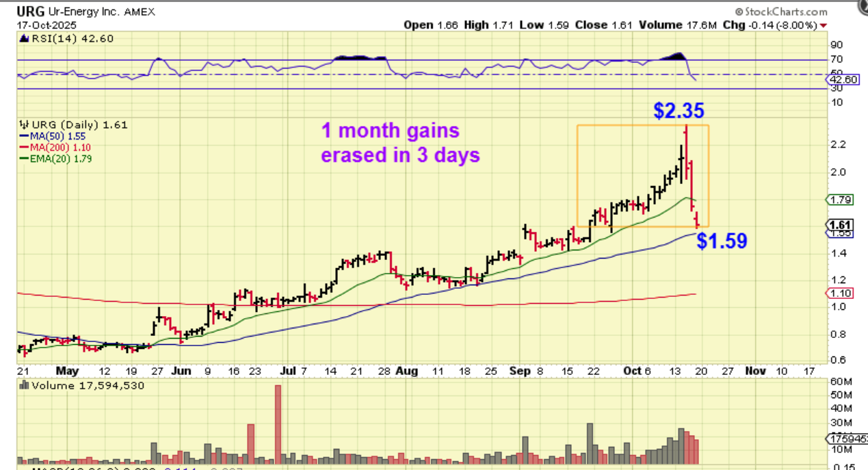Click the Oct label on date axis
Viewport: 868px width, 470px height.
point(633,370)
